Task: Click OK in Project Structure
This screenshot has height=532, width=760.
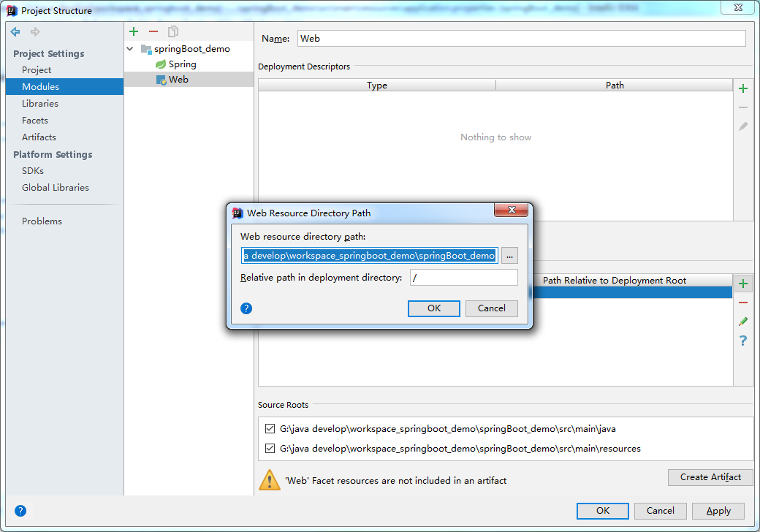Action: point(602,511)
